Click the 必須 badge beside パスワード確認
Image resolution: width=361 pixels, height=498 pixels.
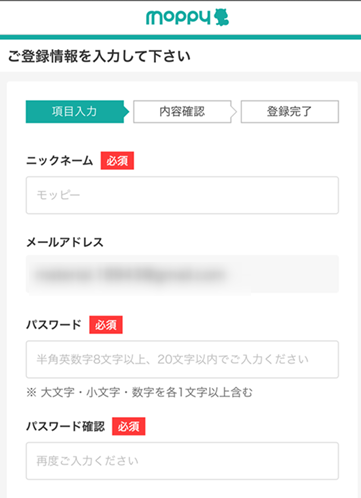point(129,426)
